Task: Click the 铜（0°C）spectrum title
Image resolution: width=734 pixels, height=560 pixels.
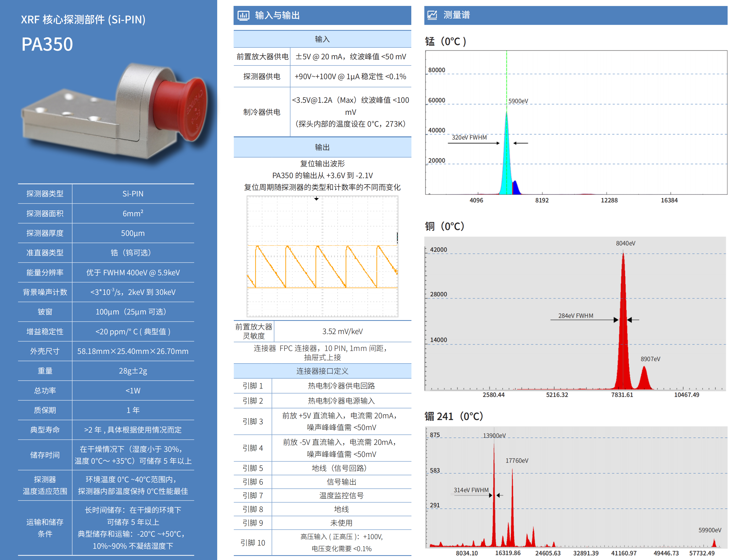Action: click(x=445, y=226)
